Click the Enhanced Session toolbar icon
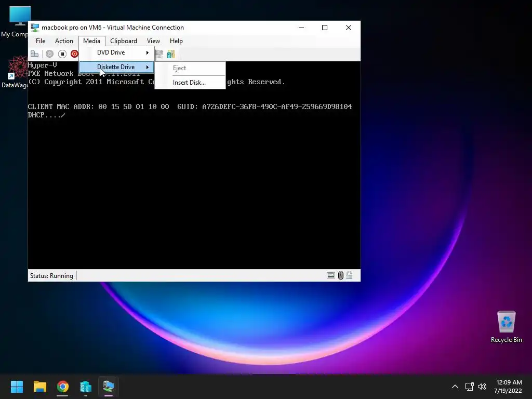532x399 pixels. 171,54
